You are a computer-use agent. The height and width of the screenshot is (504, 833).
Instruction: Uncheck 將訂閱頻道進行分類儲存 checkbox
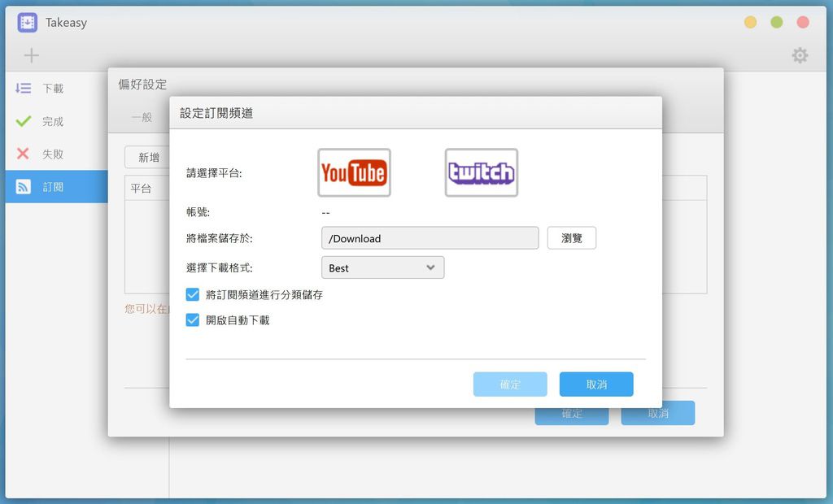(192, 295)
